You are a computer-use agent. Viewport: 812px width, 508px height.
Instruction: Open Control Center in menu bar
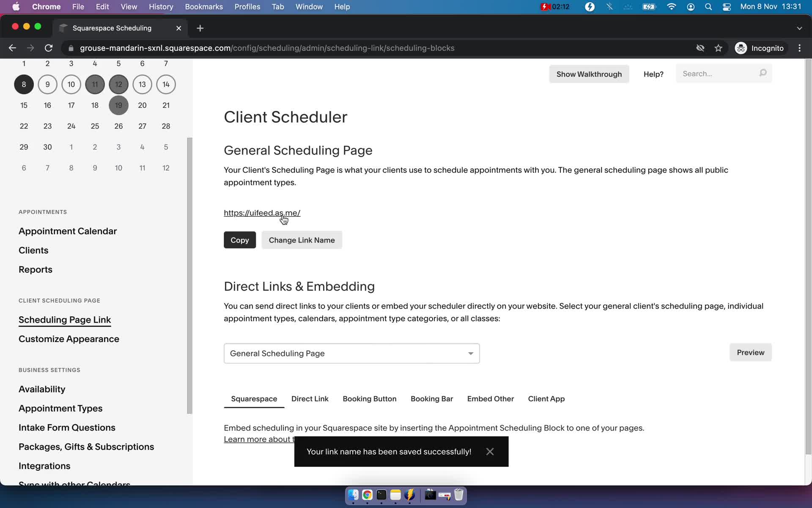pos(727,7)
